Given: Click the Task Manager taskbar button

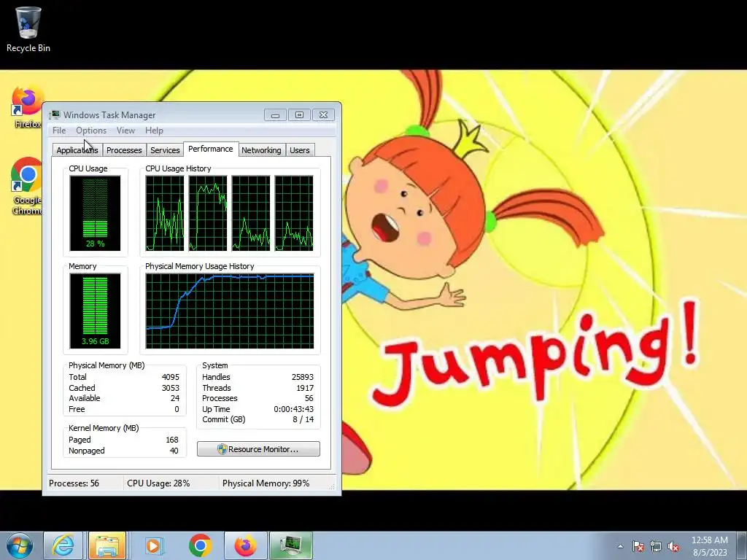Looking at the screenshot, I should 290,545.
